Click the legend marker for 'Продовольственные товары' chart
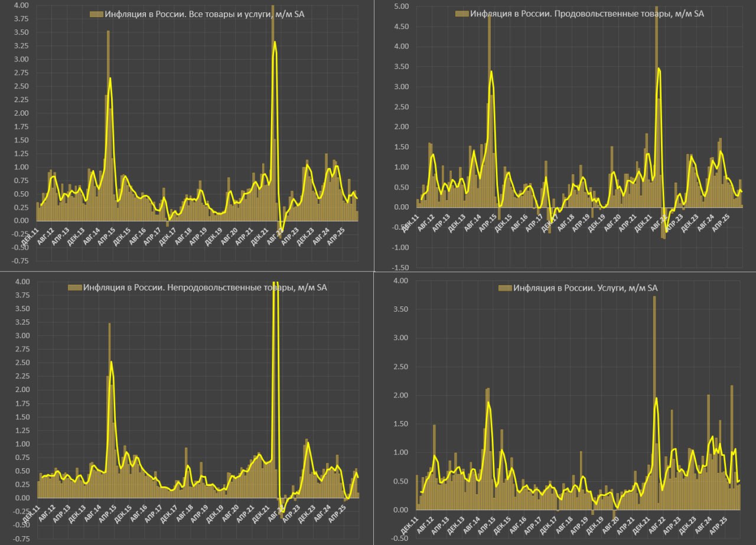This screenshot has width=756, height=545. pyautogui.click(x=462, y=12)
